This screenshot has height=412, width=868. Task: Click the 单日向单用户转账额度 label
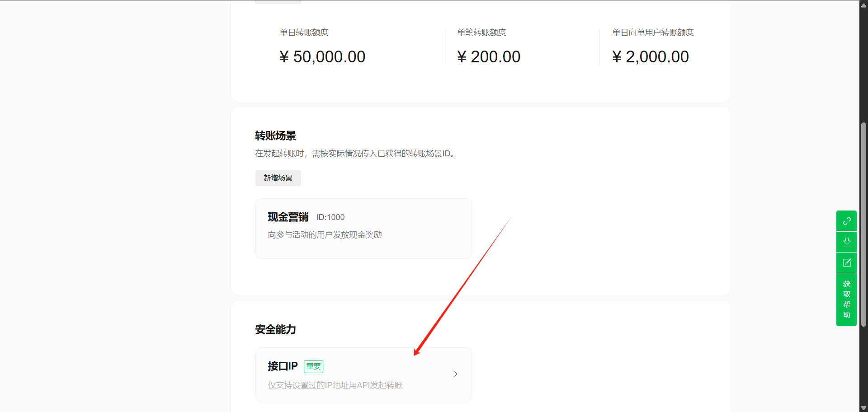tap(652, 33)
